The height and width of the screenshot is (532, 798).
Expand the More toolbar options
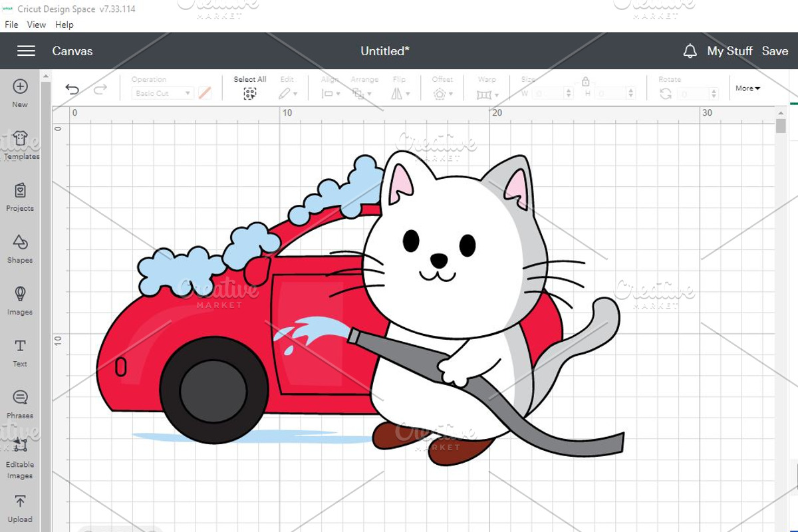[747, 88]
